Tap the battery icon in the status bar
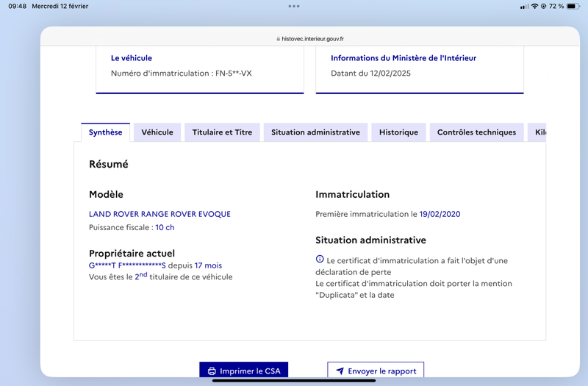Screen dimensions: 588x386 tap(573, 6)
